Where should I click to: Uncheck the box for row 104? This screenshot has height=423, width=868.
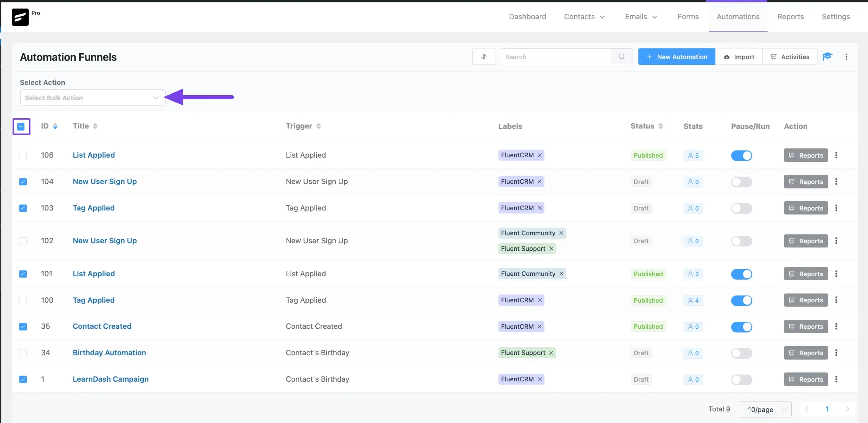(x=23, y=182)
